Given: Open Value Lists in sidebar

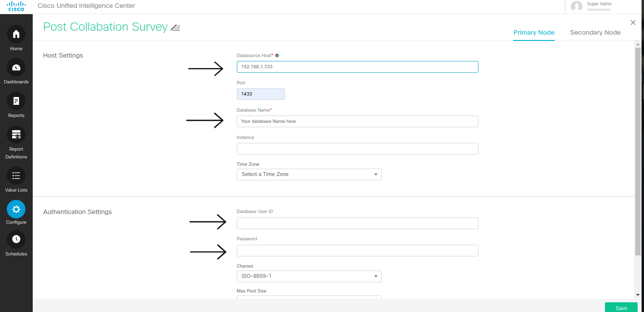Looking at the screenshot, I should (16, 175).
